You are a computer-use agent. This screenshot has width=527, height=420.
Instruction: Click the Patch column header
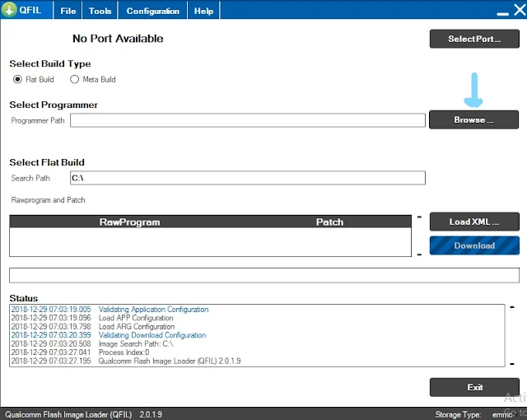click(x=329, y=222)
